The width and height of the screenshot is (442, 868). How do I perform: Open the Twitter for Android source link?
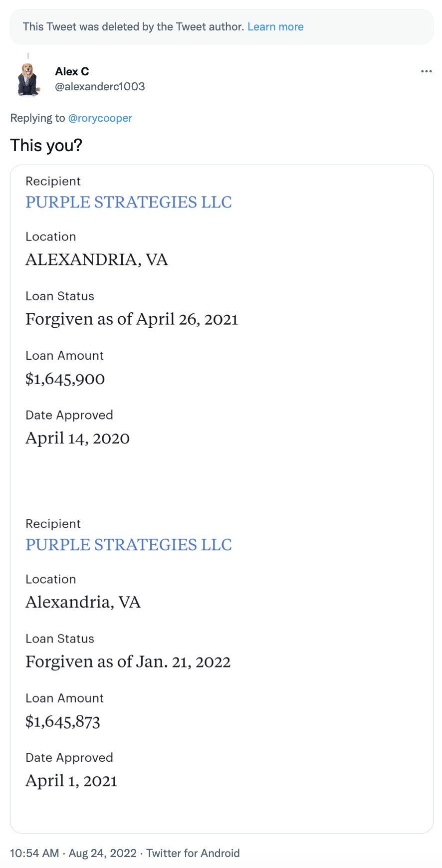coord(193,853)
